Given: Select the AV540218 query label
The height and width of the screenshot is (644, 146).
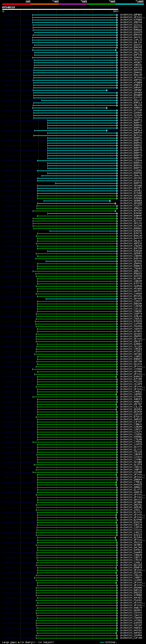Looking at the screenshot, I should [x=8, y=8].
